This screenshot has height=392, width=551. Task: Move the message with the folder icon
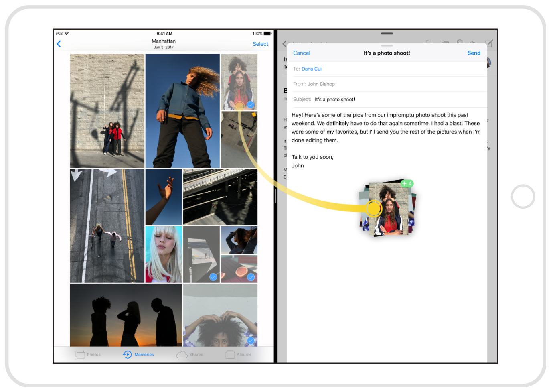pos(445,43)
